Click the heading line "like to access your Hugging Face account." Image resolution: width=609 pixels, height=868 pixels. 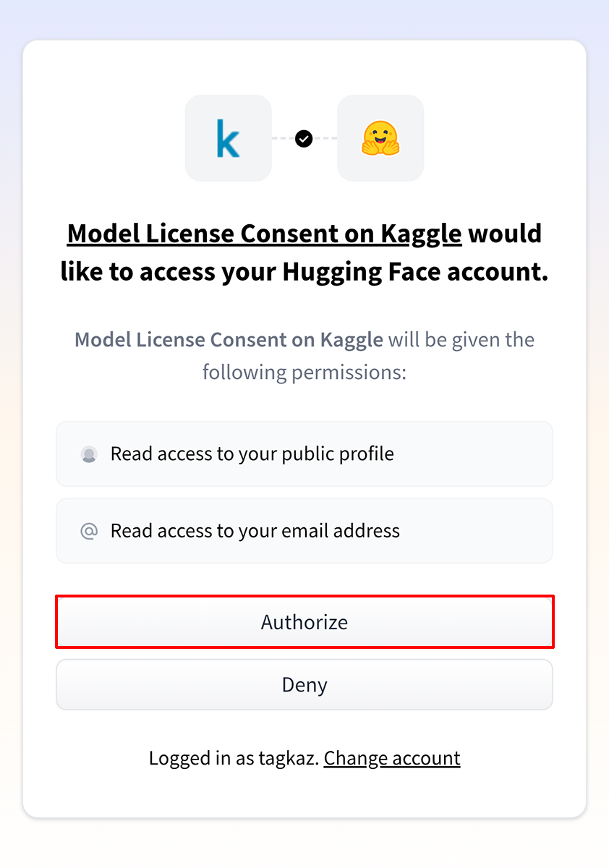click(x=304, y=271)
